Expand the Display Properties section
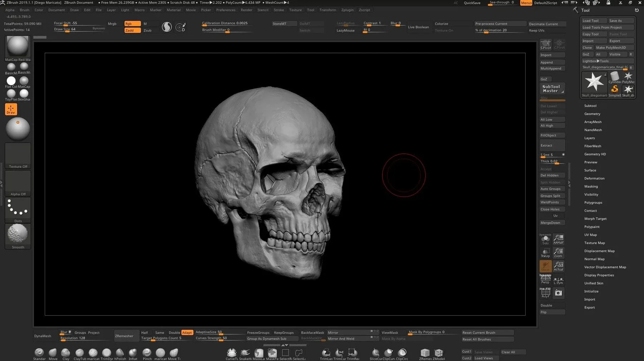Screen dimensions: 644x361 coord(599,275)
